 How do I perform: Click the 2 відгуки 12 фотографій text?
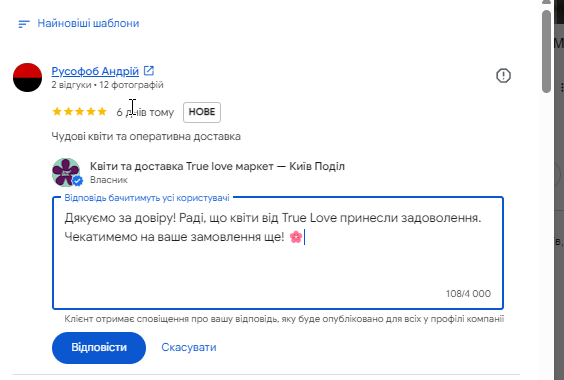click(x=107, y=85)
